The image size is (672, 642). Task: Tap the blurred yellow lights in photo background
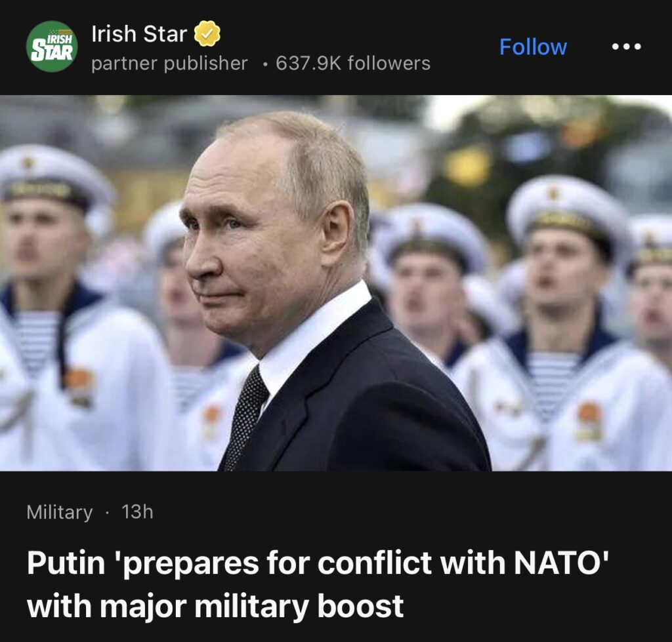467,165
